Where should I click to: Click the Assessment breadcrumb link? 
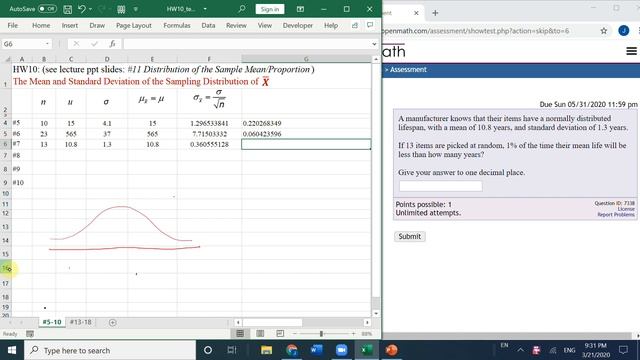click(408, 70)
